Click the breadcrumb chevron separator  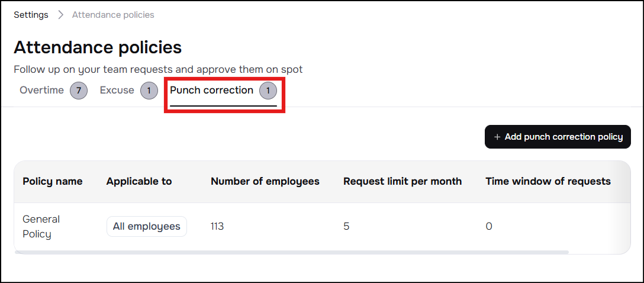60,15
